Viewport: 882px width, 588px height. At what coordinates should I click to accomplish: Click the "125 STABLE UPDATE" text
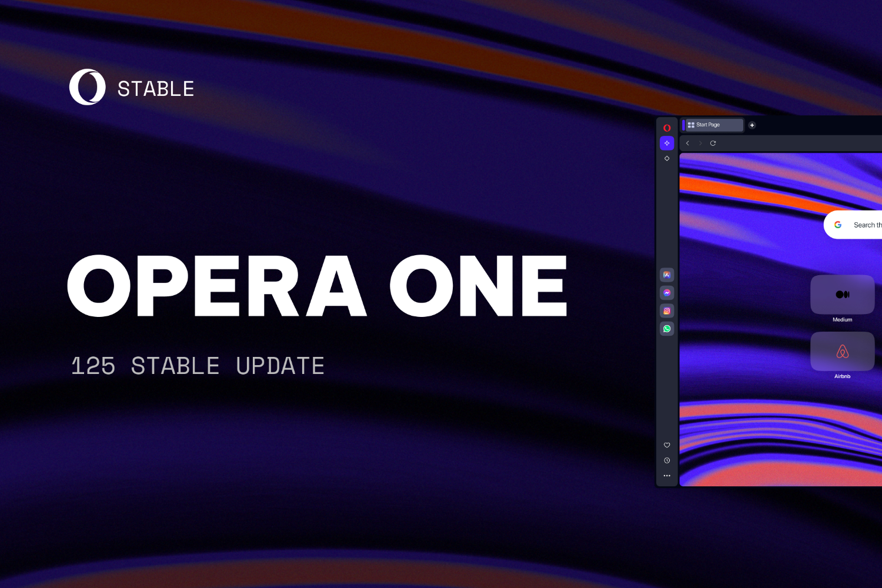point(198,366)
